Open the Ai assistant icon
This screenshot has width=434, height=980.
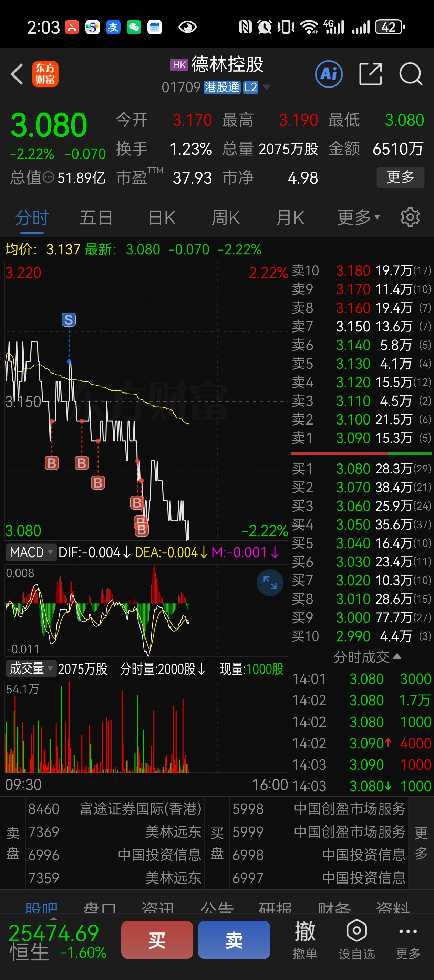[329, 74]
